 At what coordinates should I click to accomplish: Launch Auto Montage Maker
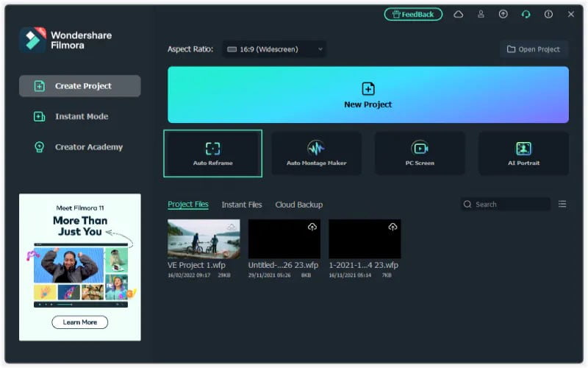tap(316, 153)
